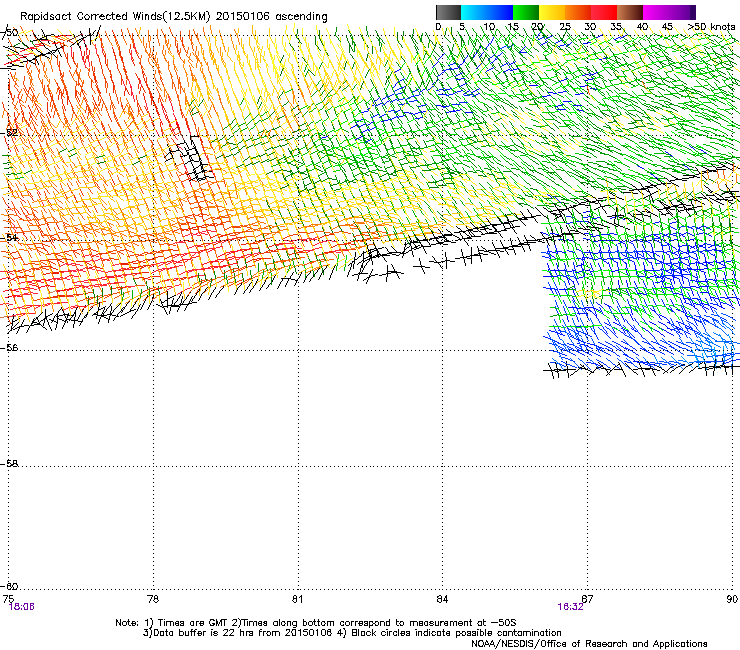Click the '84' longitude axis label
Screen dimensions: 740x650
tap(442, 599)
